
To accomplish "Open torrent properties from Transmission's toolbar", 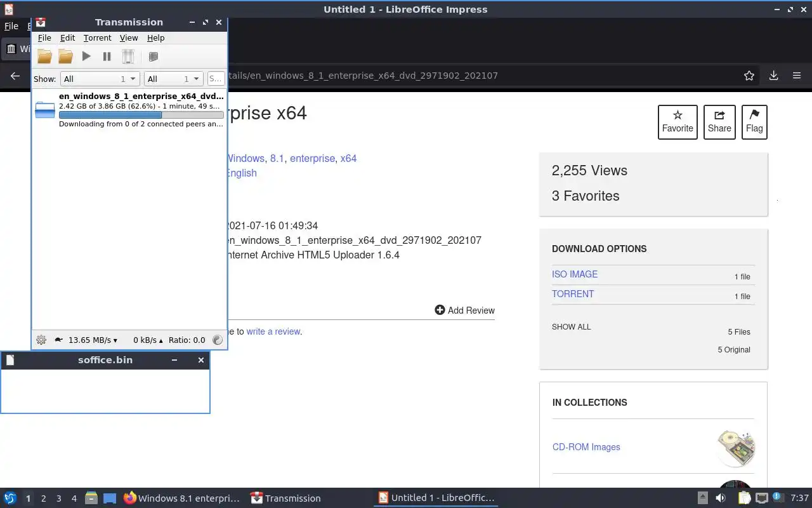I will (x=153, y=57).
